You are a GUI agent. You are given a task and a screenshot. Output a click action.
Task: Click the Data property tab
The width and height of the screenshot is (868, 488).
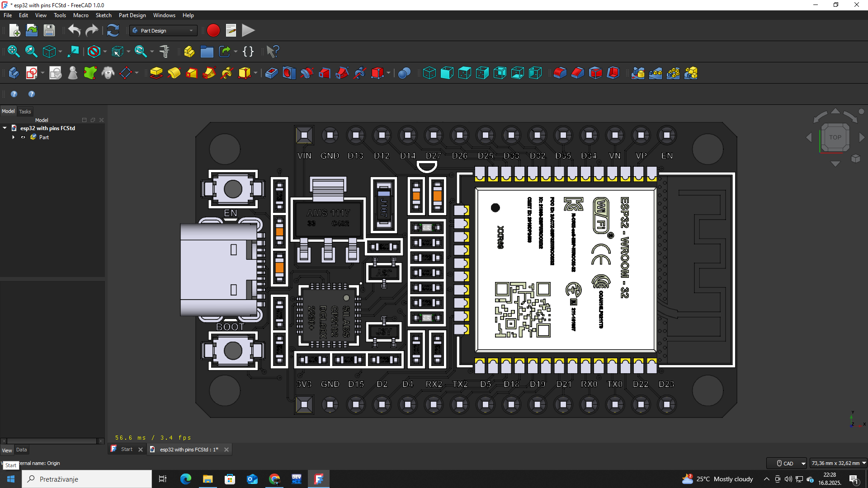pos(21,450)
